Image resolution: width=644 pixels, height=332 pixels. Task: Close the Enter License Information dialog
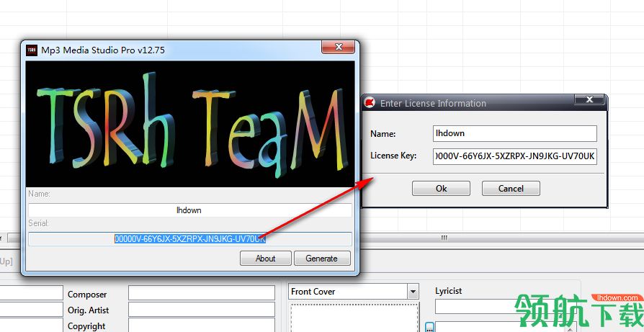[x=589, y=99]
